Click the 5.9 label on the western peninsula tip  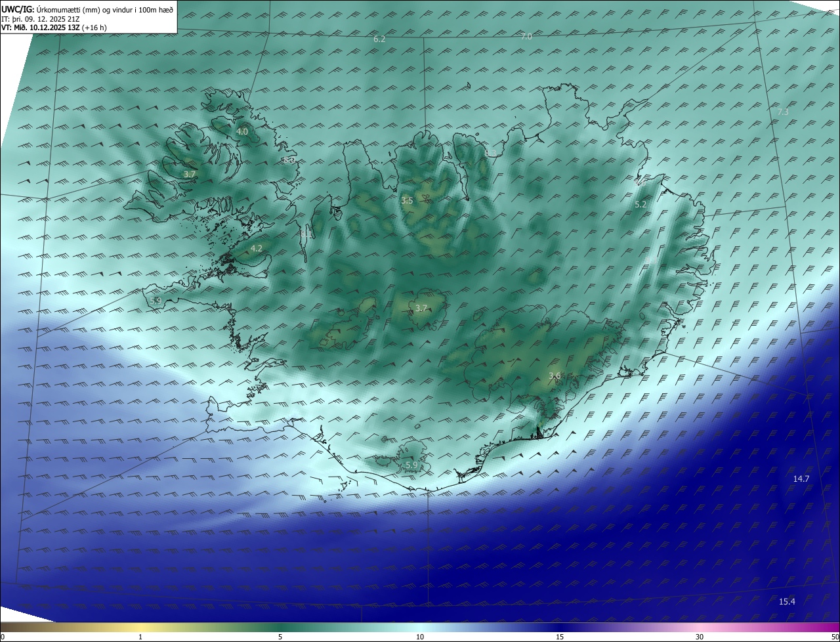click(156, 301)
